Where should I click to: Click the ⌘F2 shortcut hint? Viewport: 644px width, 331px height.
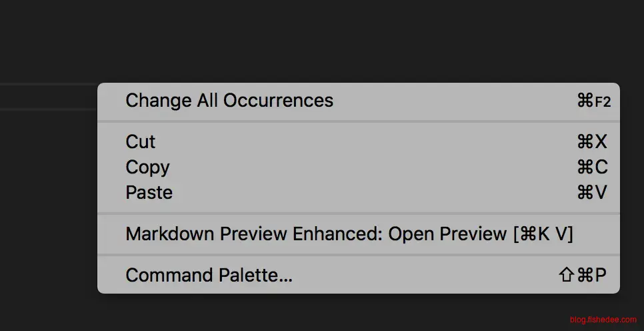[593, 101]
